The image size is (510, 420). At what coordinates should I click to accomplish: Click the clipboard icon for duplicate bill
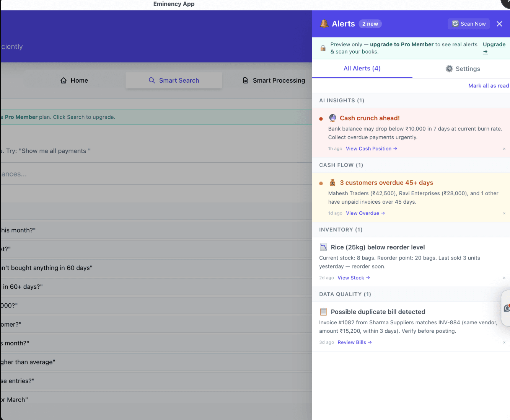click(323, 312)
